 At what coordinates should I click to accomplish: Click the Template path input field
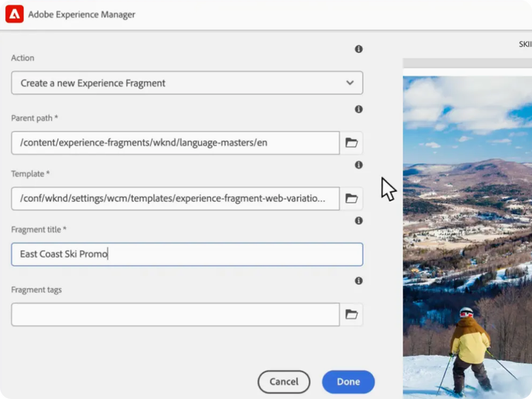coord(175,198)
